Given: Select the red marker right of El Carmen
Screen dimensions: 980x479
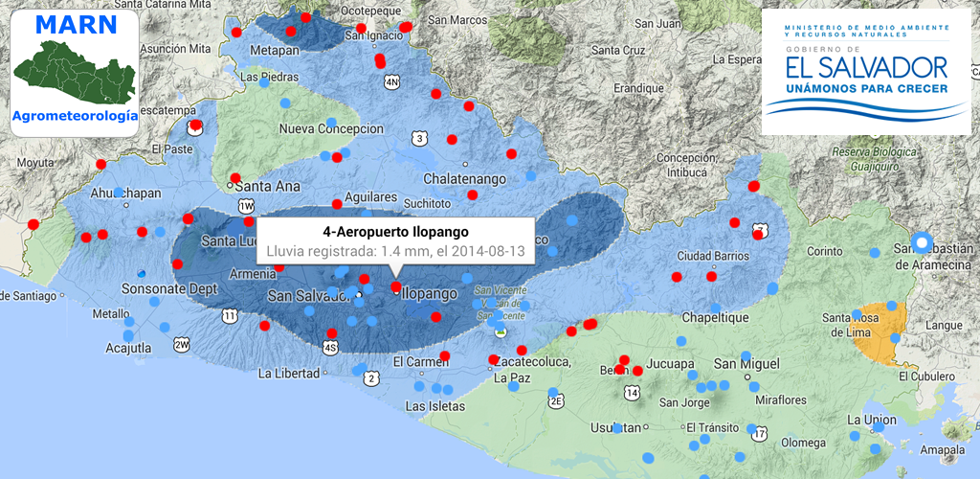Looking at the screenshot, I should (444, 356).
